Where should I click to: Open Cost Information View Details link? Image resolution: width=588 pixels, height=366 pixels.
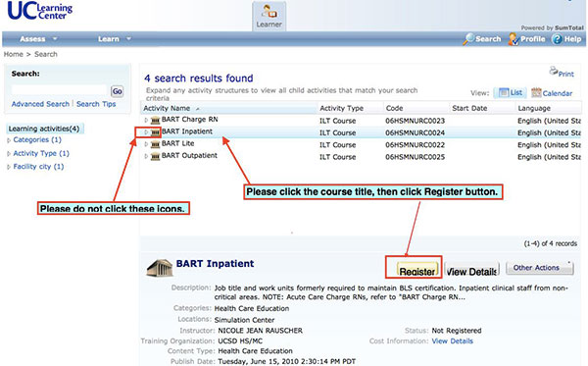(452, 340)
